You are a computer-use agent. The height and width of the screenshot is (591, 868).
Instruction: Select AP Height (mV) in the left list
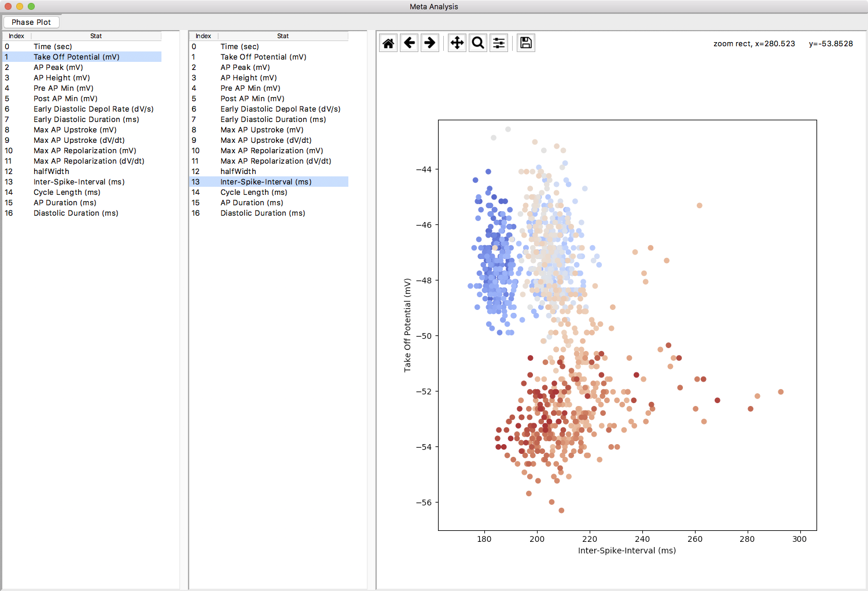(82, 77)
